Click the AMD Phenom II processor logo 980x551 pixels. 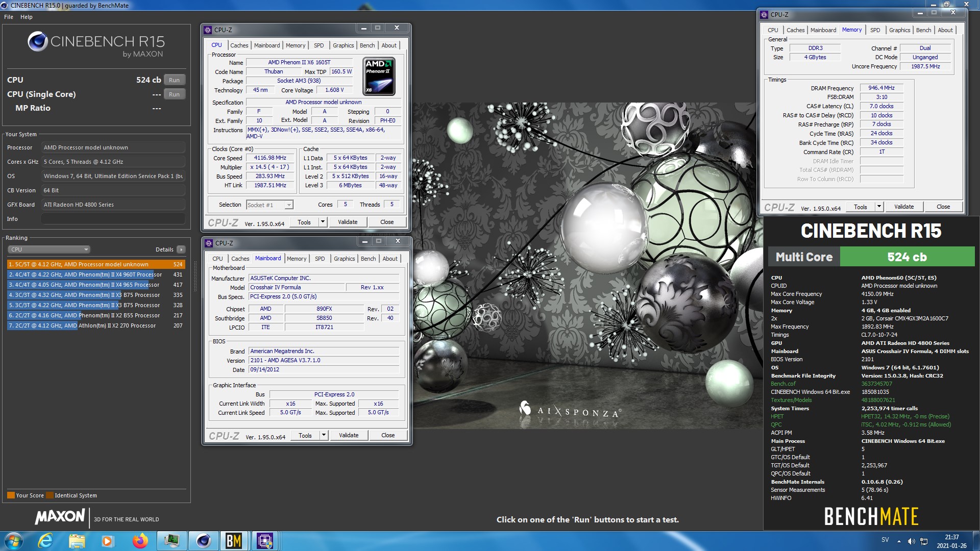(379, 77)
